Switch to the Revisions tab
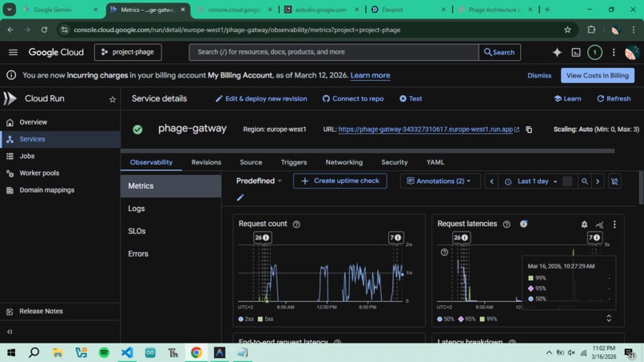The height and width of the screenshot is (362, 644). click(206, 162)
